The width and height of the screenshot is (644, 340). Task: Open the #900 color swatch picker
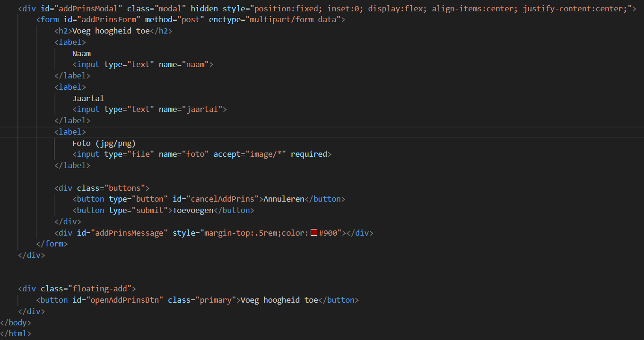314,233
